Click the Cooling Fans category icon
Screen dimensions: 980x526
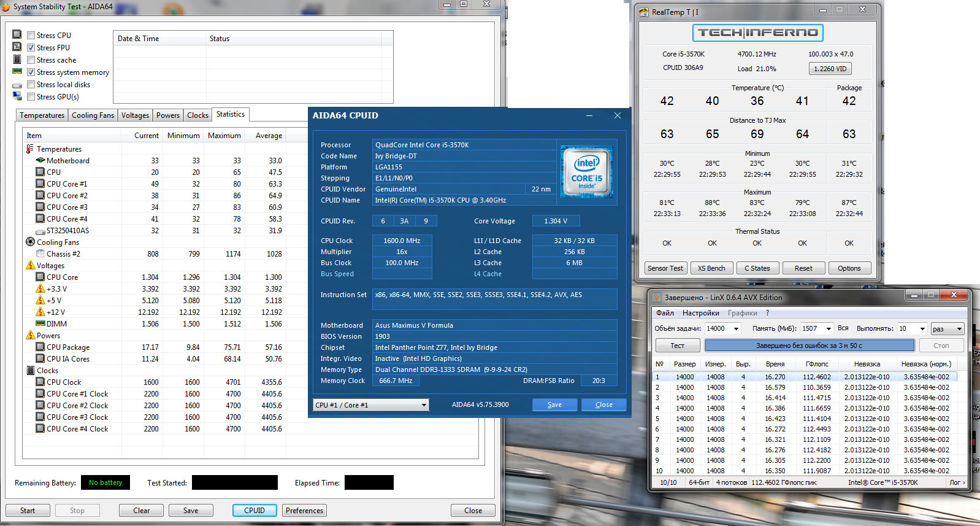coord(30,242)
